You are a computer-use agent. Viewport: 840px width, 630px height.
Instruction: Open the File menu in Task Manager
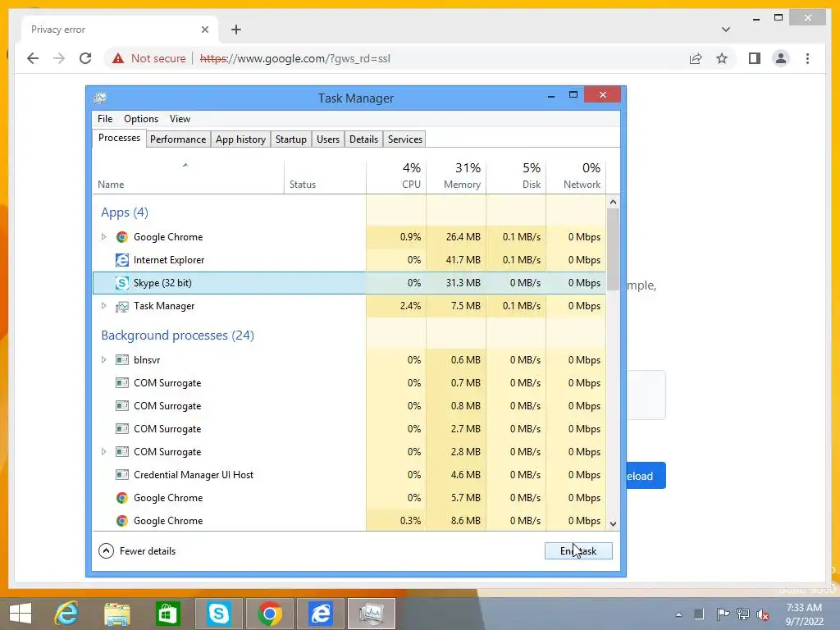coord(105,119)
